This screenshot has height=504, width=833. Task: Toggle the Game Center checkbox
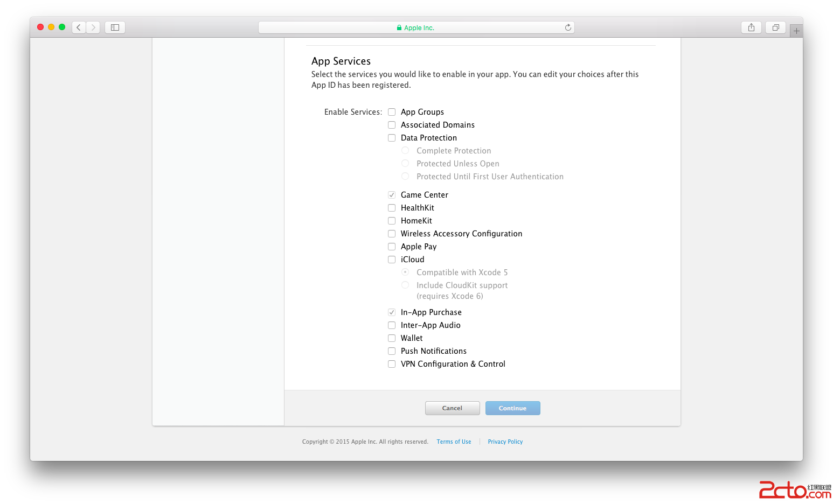pyautogui.click(x=392, y=195)
